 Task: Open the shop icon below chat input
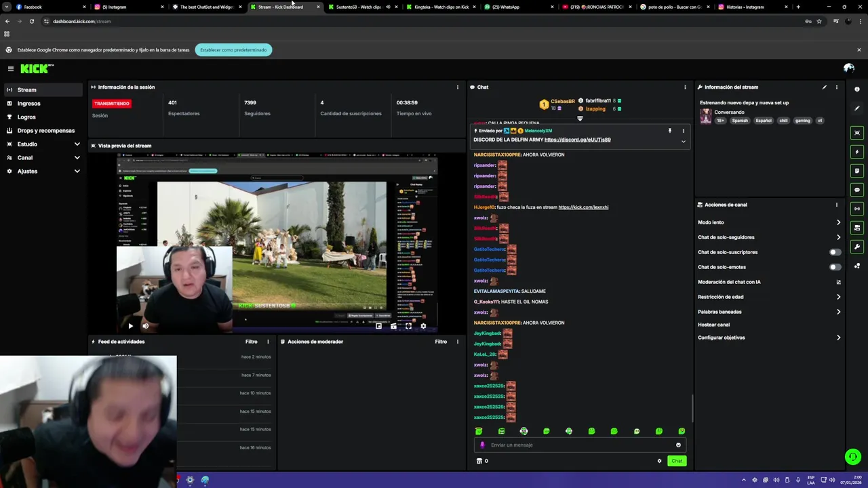click(x=479, y=461)
